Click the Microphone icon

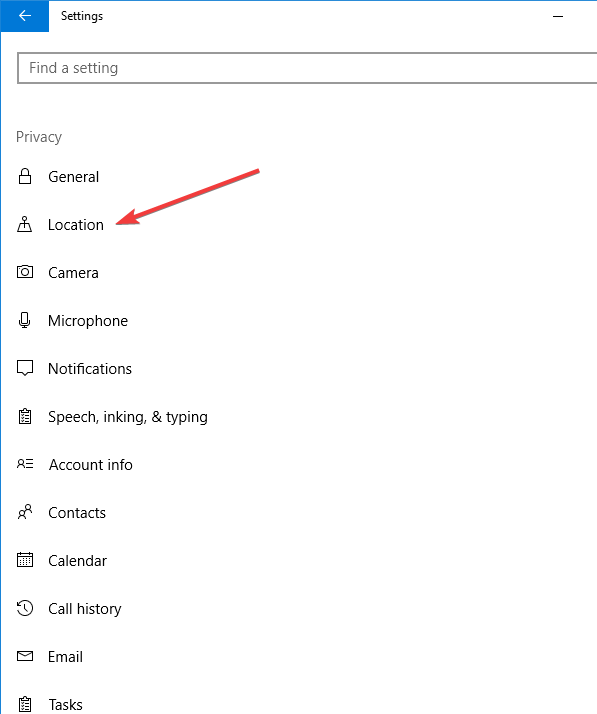(25, 320)
